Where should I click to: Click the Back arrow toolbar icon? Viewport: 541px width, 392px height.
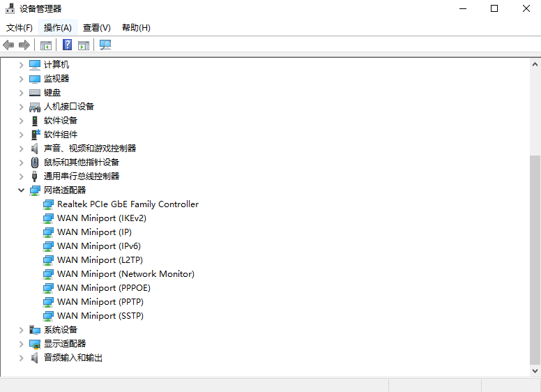8,45
